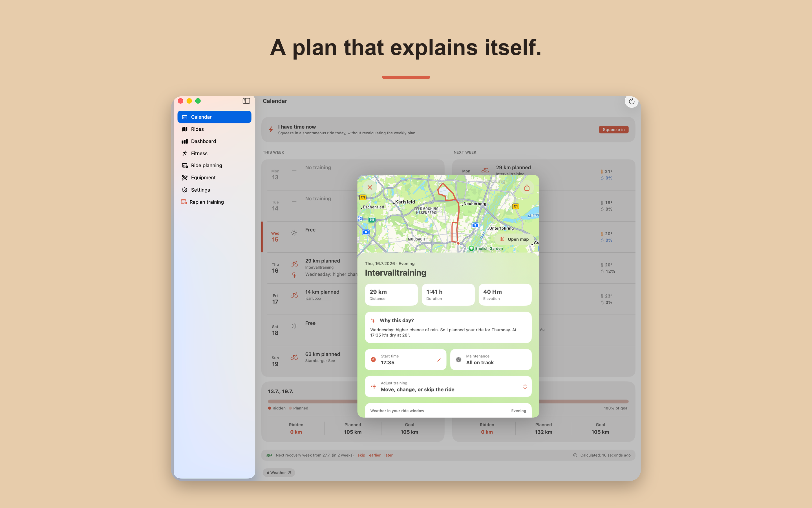
Task: Click the refresh icon in the Calendar header
Action: (632, 101)
